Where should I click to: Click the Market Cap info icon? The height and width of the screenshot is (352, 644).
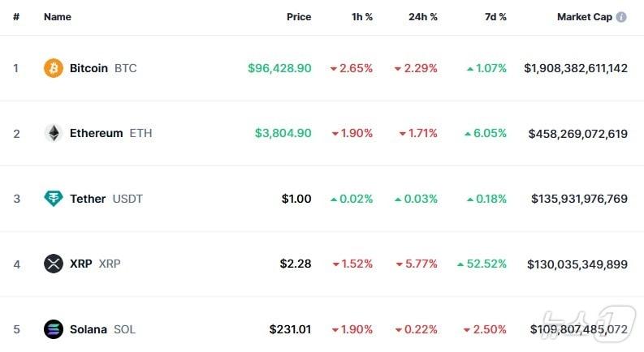[x=621, y=16]
